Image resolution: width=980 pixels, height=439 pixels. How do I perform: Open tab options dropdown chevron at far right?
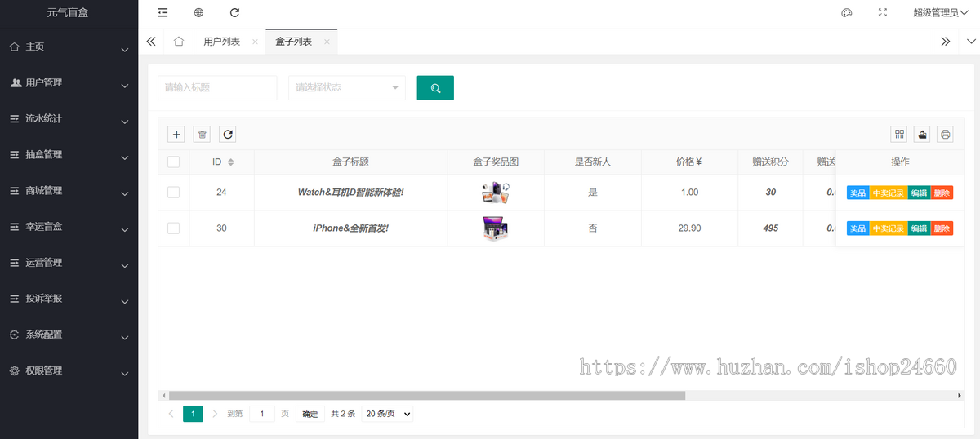click(x=971, y=42)
